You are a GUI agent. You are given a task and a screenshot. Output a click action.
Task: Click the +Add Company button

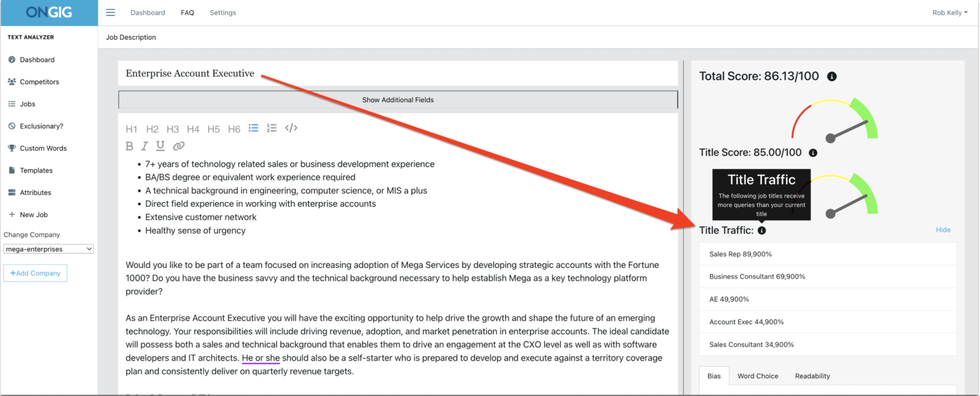[35, 272]
